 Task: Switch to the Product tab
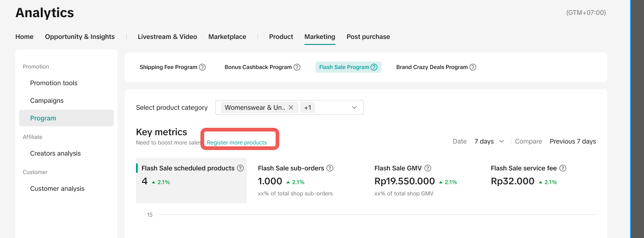[281, 37]
